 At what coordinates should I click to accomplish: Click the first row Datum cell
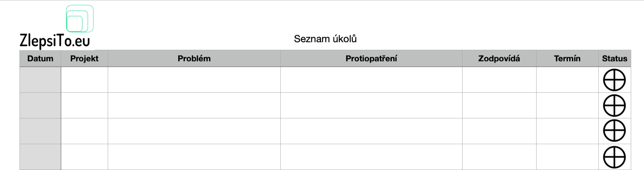pyautogui.click(x=40, y=80)
